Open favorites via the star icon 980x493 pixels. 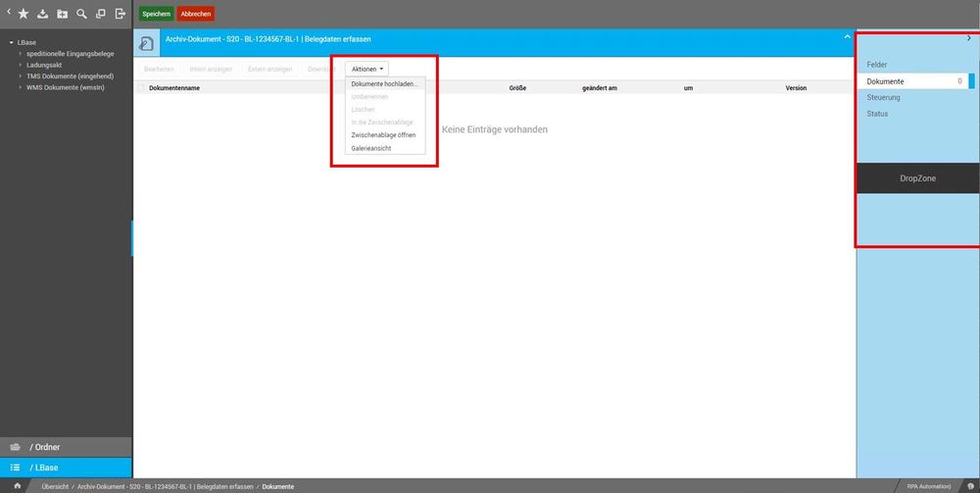24,14
